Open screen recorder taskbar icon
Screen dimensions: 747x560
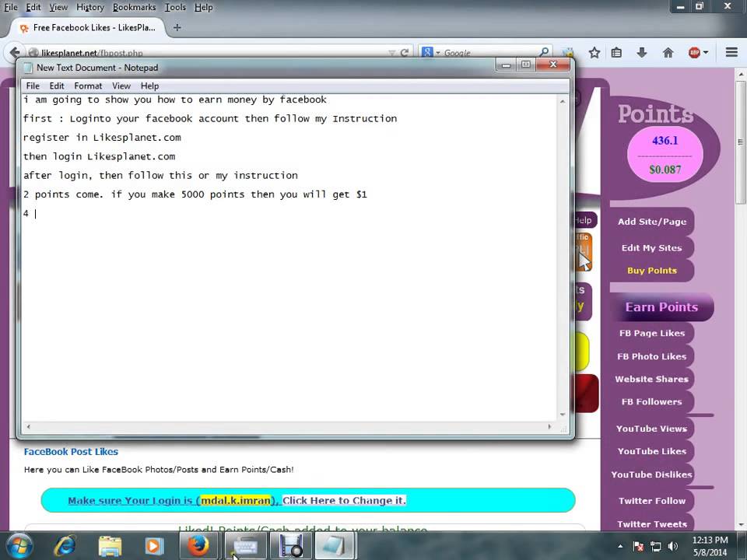coord(290,546)
